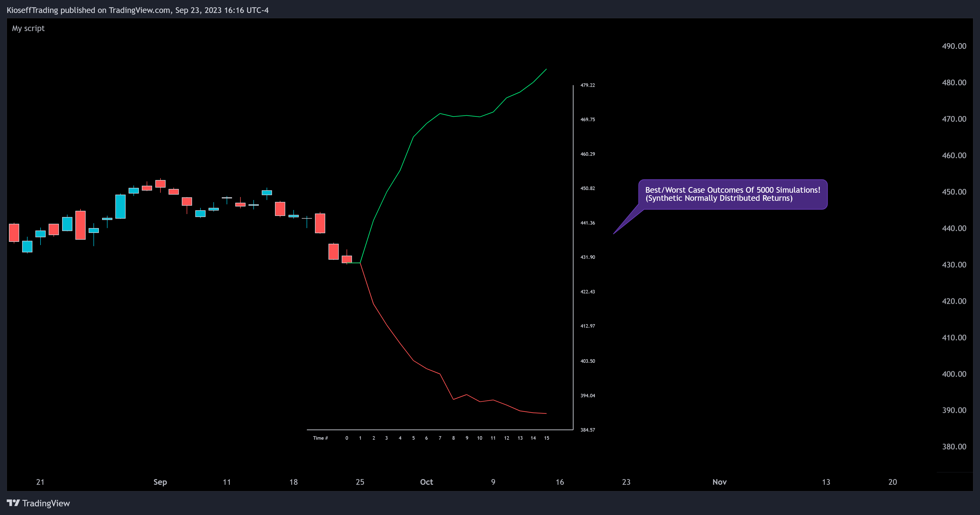980x515 pixels.
Task: Click the 431.90 simulation scale value
Action: click(x=588, y=257)
